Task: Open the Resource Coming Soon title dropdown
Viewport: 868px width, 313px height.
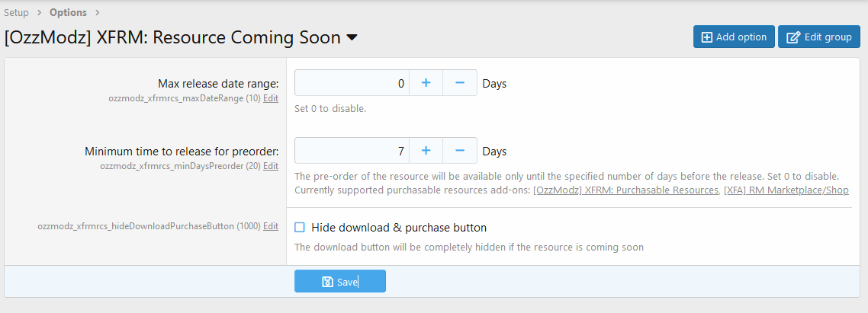Action: coord(352,37)
